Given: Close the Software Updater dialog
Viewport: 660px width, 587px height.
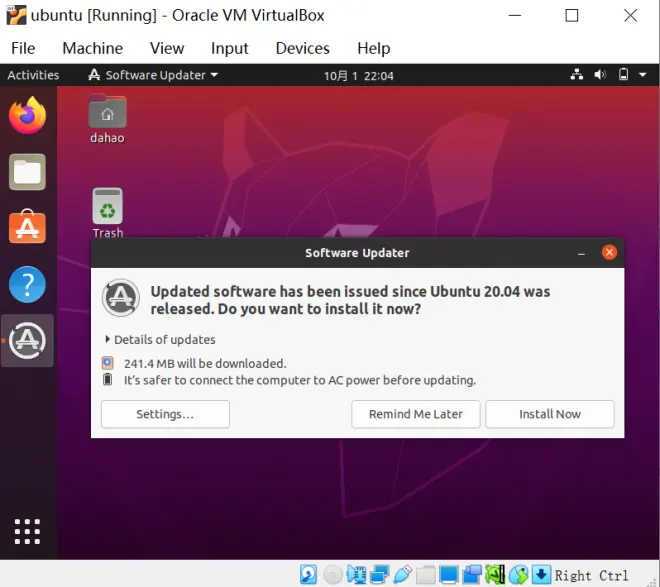Looking at the screenshot, I should (x=609, y=252).
